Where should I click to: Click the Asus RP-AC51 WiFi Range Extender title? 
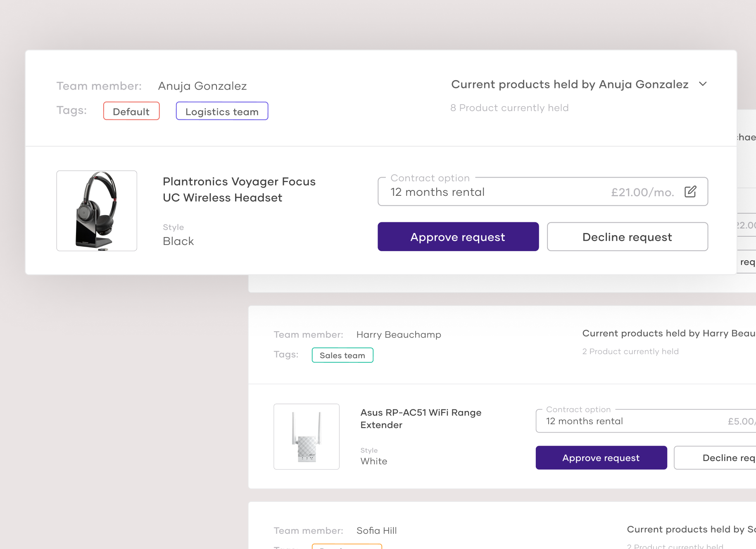pos(421,418)
